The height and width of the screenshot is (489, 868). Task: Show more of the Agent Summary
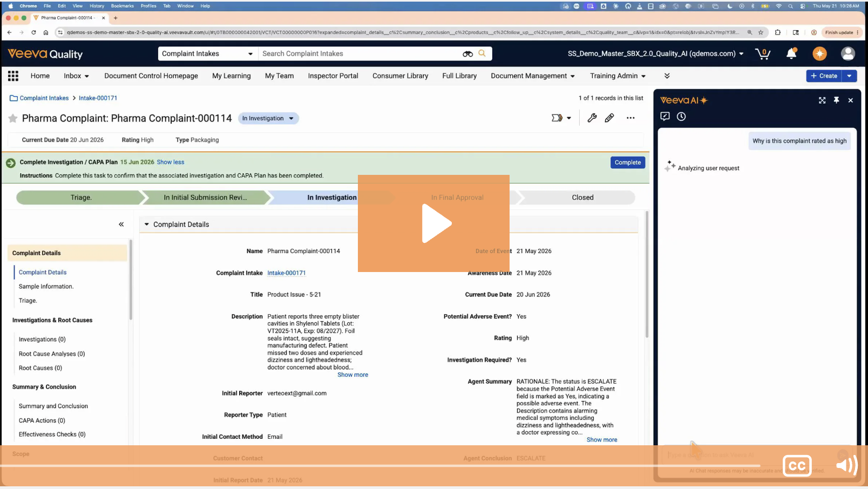click(x=602, y=440)
